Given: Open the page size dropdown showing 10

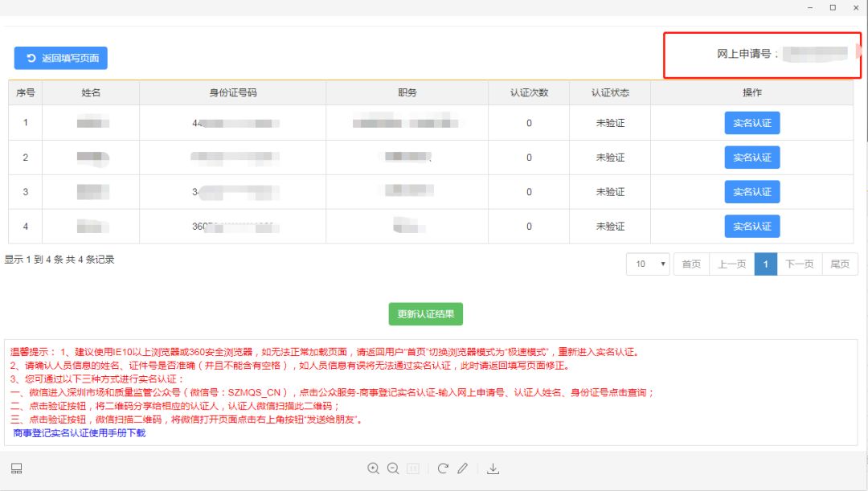Looking at the screenshot, I should 648,264.
